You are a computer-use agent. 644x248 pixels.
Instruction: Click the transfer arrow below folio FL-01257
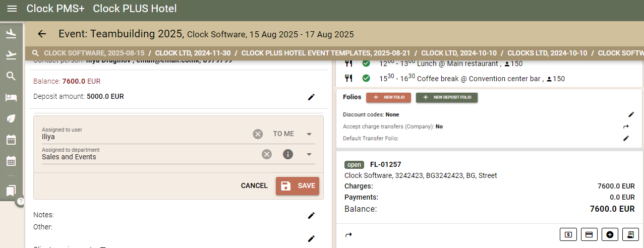pos(348,234)
